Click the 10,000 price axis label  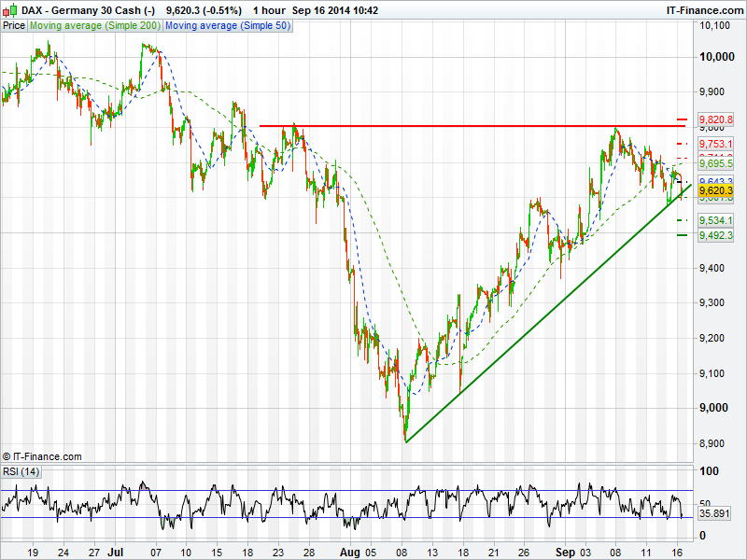click(717, 57)
